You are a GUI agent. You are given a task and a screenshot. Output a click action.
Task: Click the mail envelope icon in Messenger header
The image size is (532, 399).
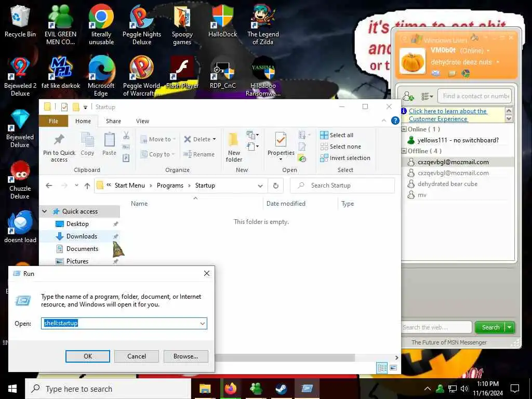click(x=436, y=73)
